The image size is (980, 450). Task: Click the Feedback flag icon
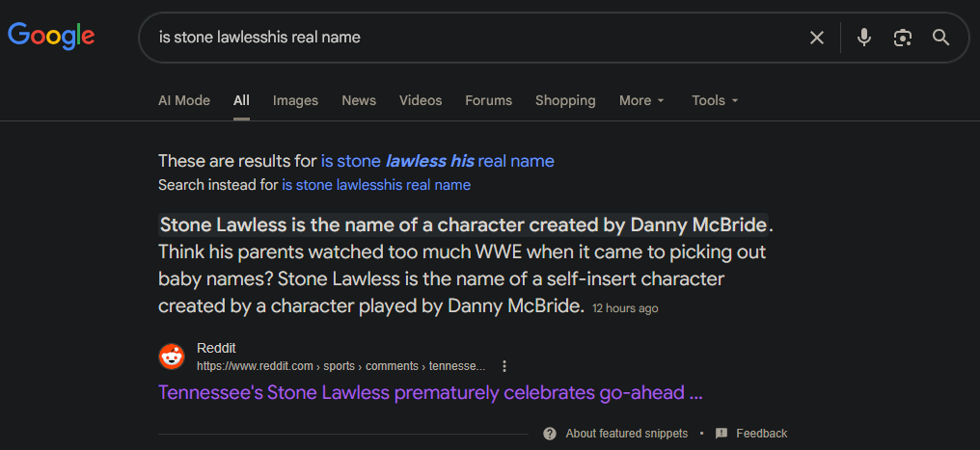coord(721,434)
